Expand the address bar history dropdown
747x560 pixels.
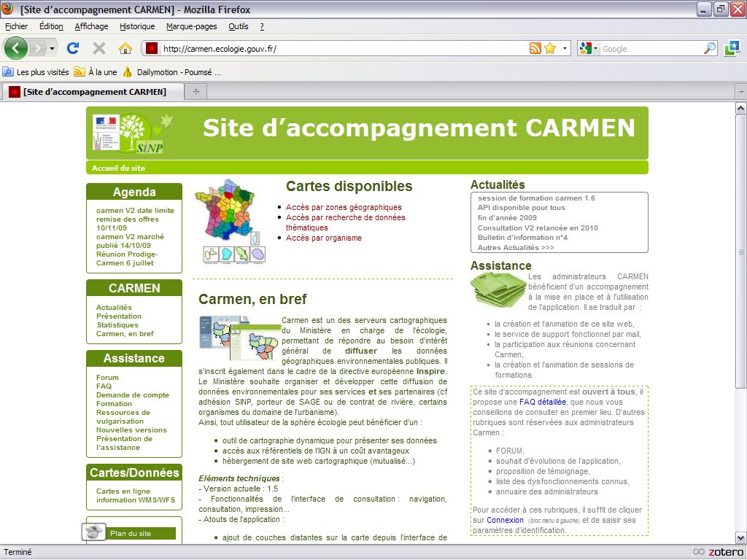(565, 49)
